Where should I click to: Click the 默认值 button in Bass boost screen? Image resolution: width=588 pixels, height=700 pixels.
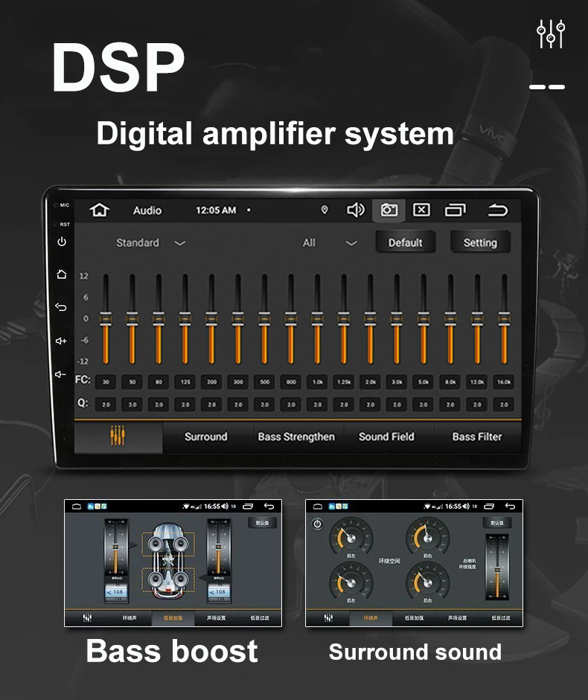(262, 523)
